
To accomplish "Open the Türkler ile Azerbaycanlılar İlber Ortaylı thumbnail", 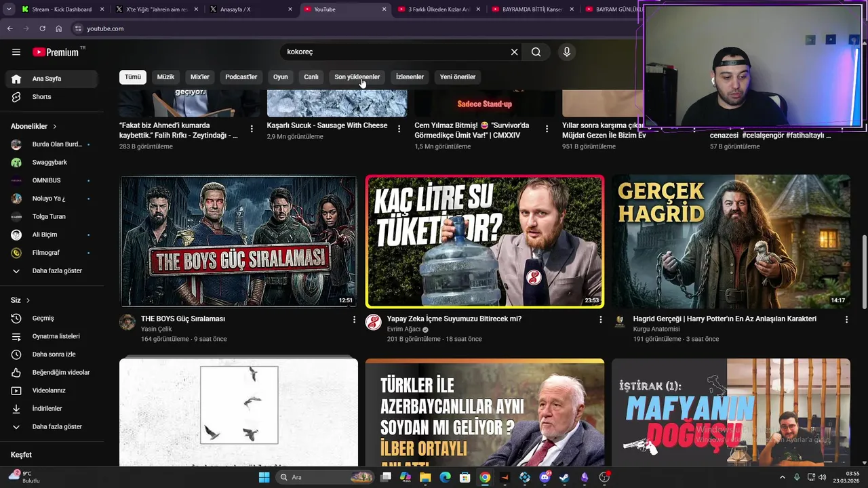I will tap(484, 413).
